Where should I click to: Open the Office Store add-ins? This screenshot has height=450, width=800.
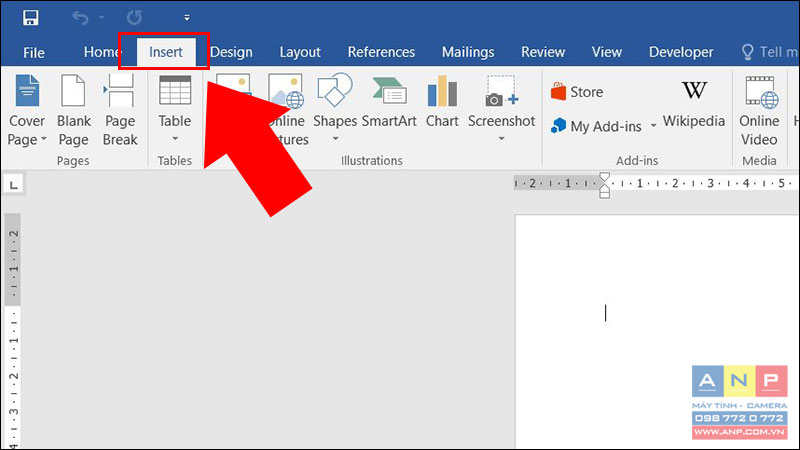577,92
